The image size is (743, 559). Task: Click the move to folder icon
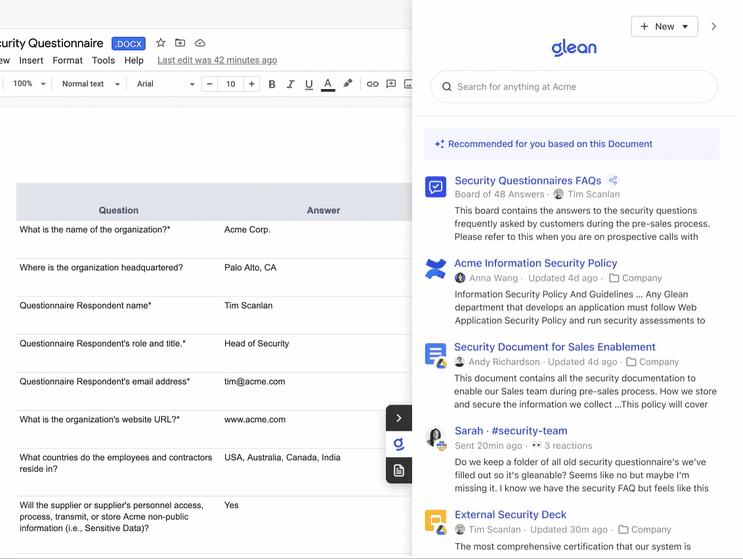point(180,43)
